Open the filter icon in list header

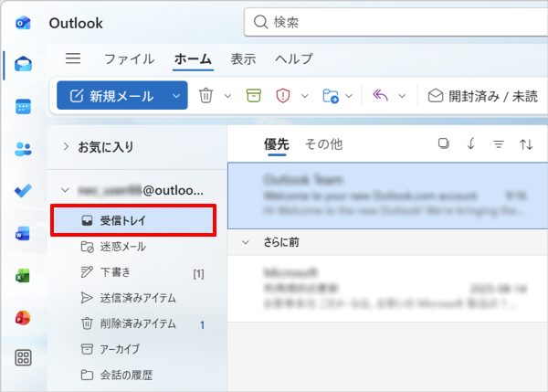[x=499, y=144]
